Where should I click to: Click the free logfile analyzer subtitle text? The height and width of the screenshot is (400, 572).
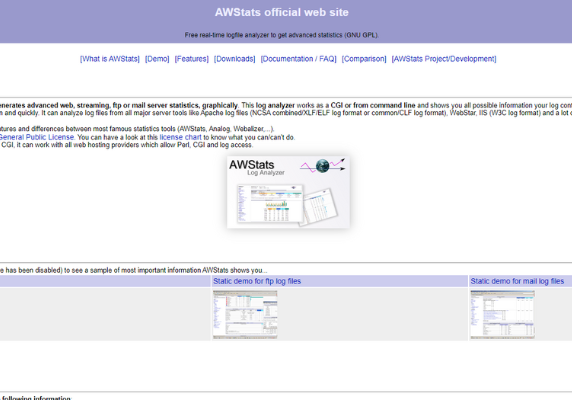click(x=282, y=35)
